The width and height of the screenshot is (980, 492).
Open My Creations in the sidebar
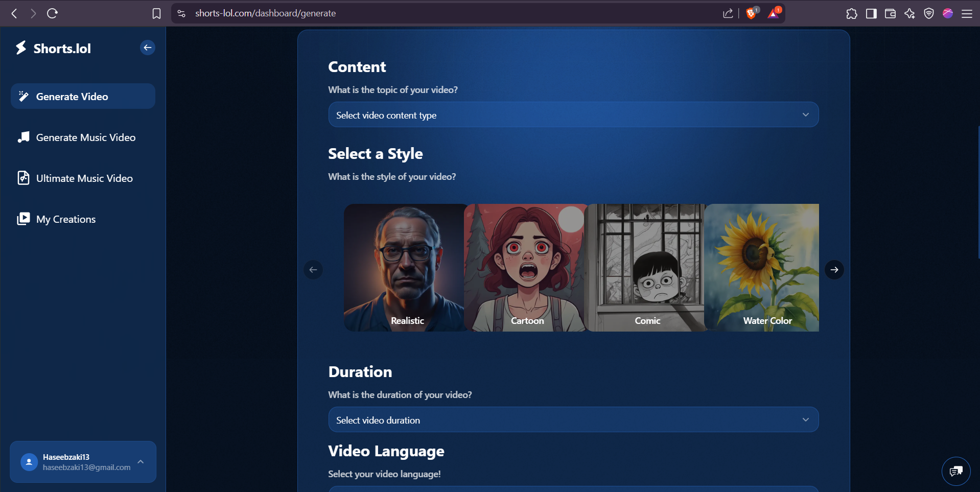pyautogui.click(x=83, y=219)
